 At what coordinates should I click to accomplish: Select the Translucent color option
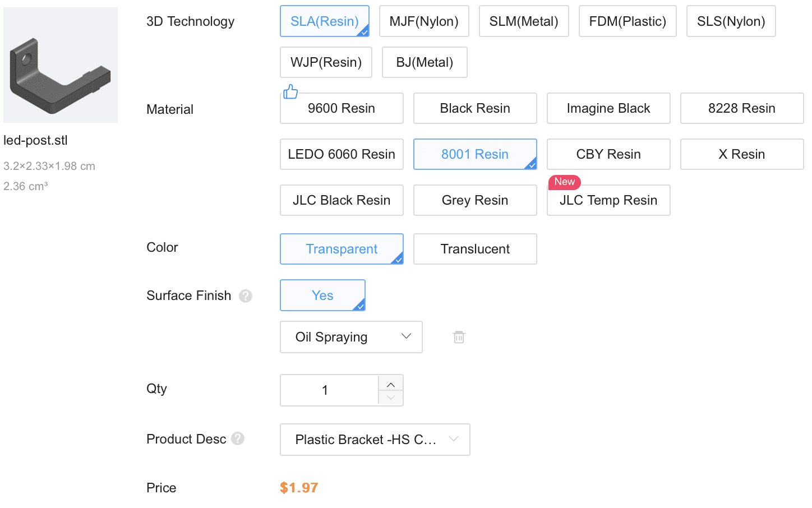(x=475, y=249)
